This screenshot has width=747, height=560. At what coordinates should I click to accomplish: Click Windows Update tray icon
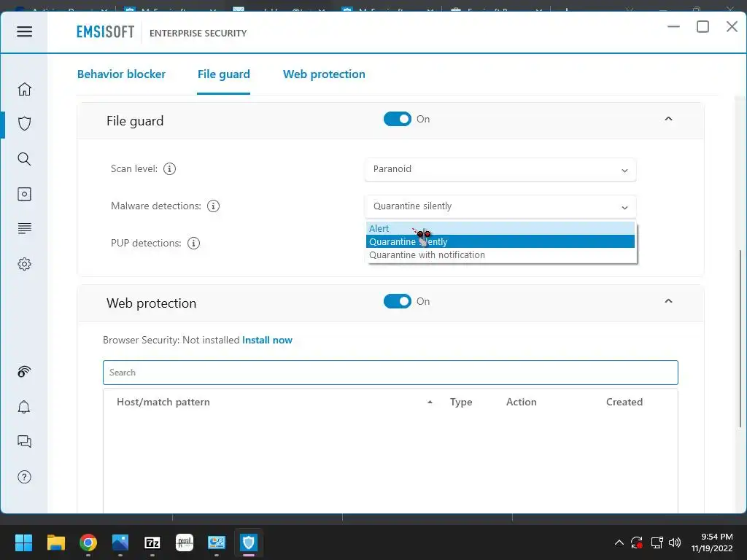(636, 542)
